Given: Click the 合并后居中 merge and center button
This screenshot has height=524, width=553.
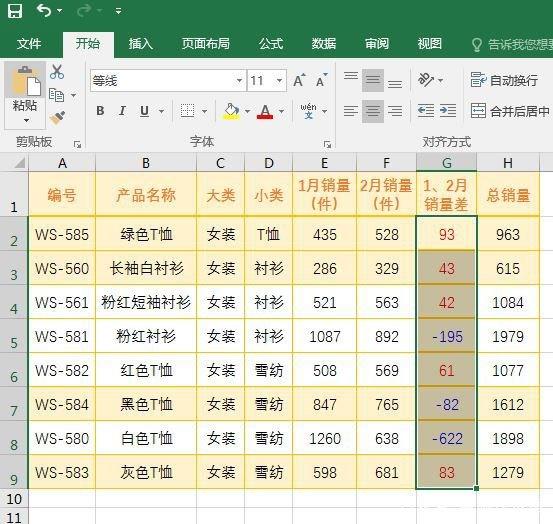Looking at the screenshot, I should click(x=510, y=111).
